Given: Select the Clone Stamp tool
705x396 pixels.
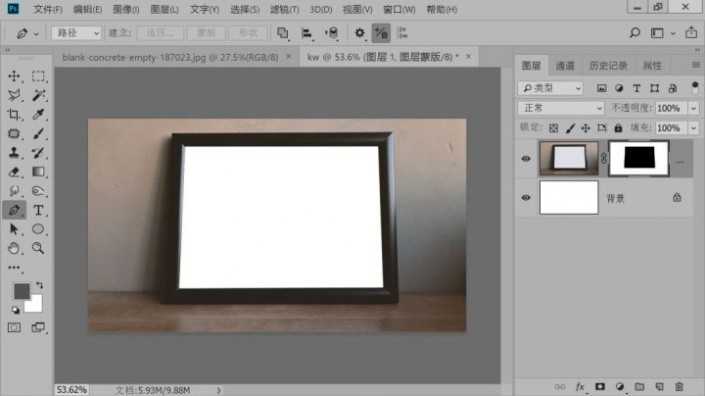Looking at the screenshot, I should point(14,153).
